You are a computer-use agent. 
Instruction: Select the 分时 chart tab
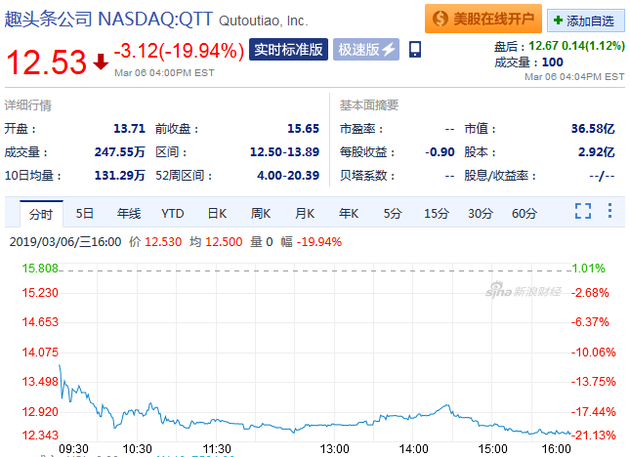[41, 214]
